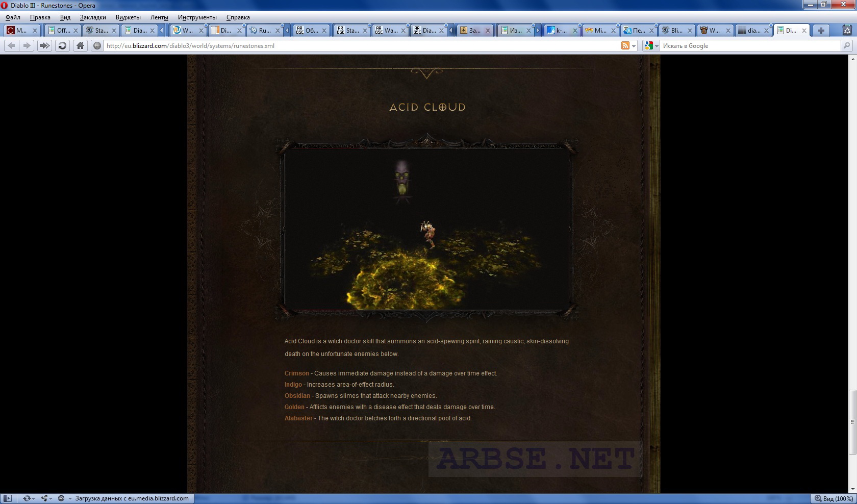Click the 'ACID CLOUD' heading

tap(427, 107)
